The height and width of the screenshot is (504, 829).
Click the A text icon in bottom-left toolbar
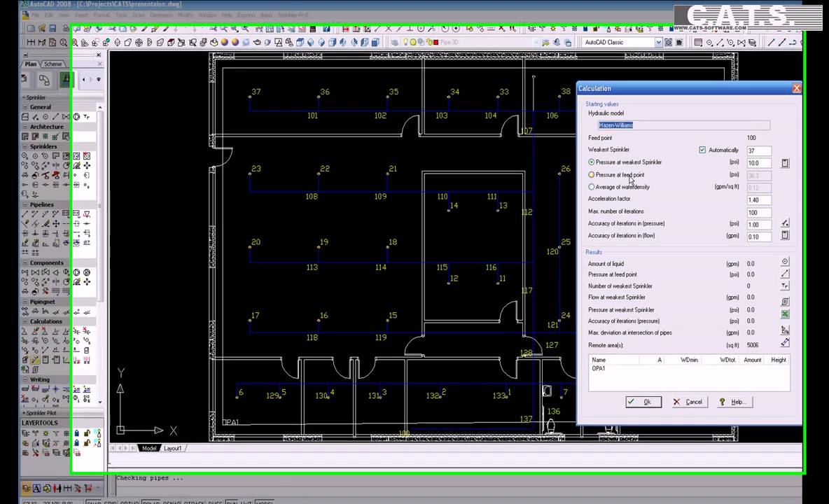[36, 489]
